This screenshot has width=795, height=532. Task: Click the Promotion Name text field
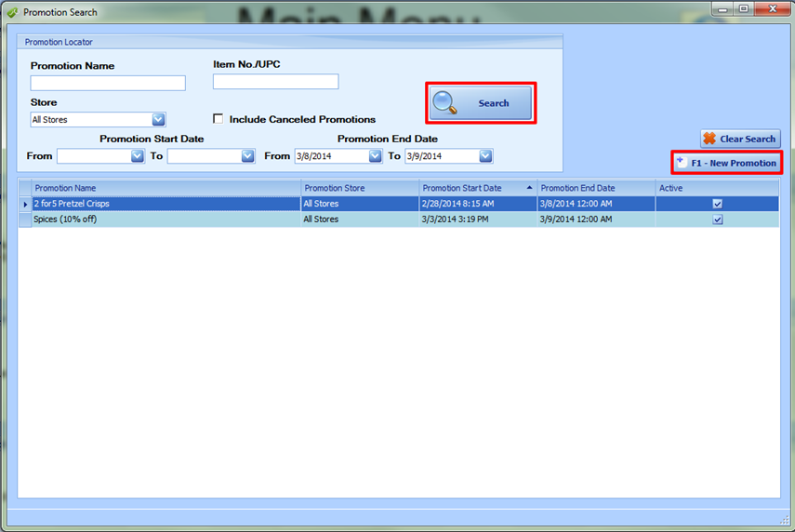pos(108,83)
